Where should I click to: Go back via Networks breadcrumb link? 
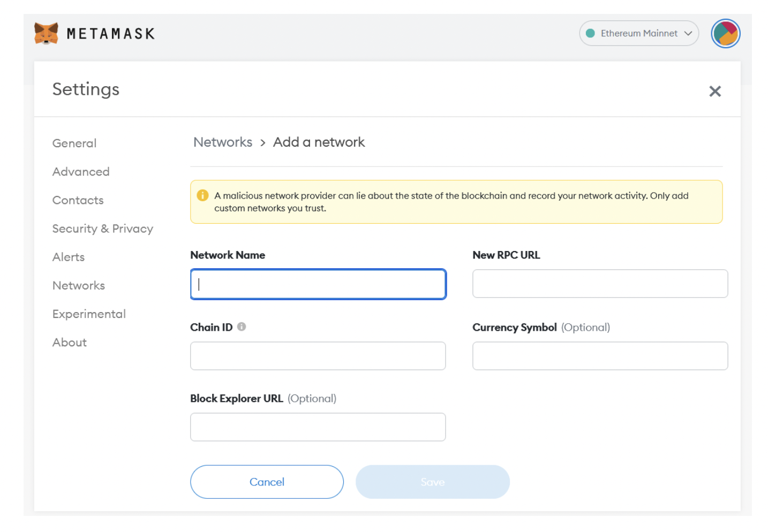[x=223, y=142]
